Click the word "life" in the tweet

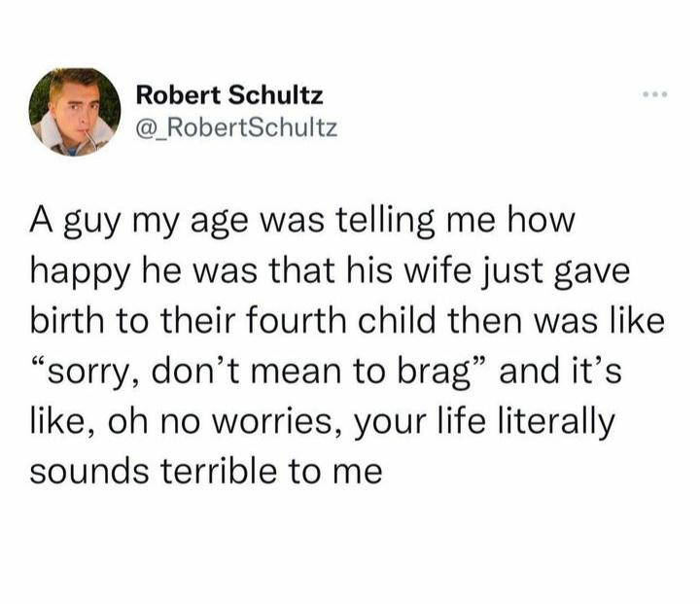pos(461,421)
